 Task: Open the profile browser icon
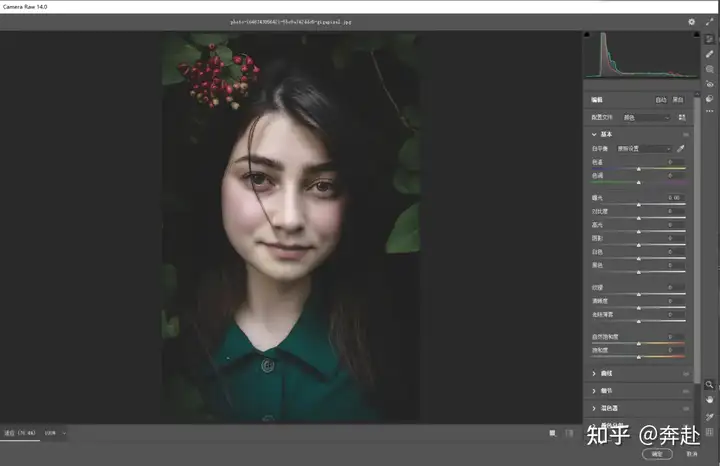pyautogui.click(x=682, y=118)
